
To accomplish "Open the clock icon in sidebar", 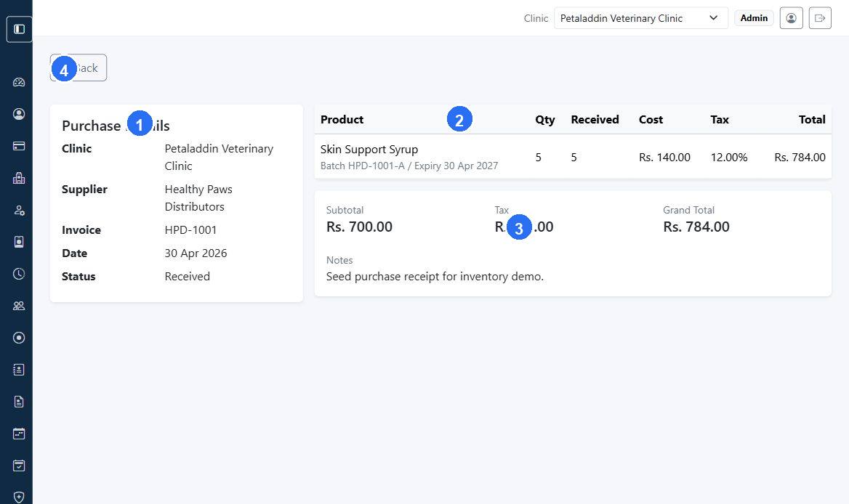I will (19, 274).
